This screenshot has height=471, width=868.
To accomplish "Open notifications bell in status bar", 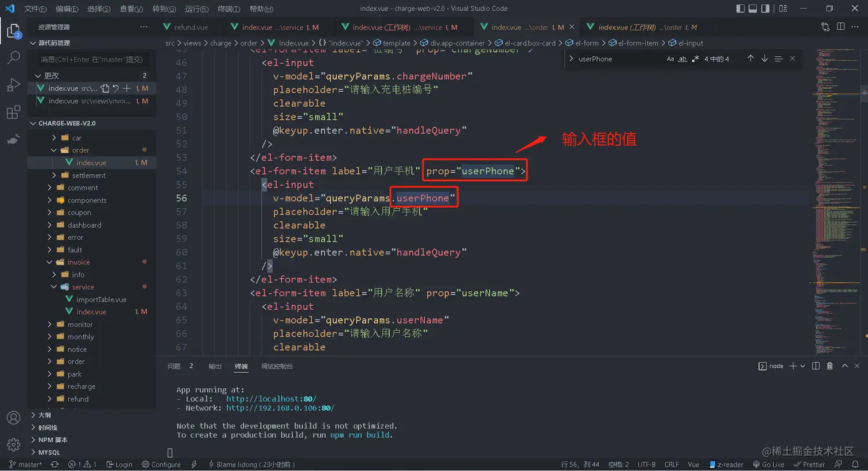I will (855, 465).
